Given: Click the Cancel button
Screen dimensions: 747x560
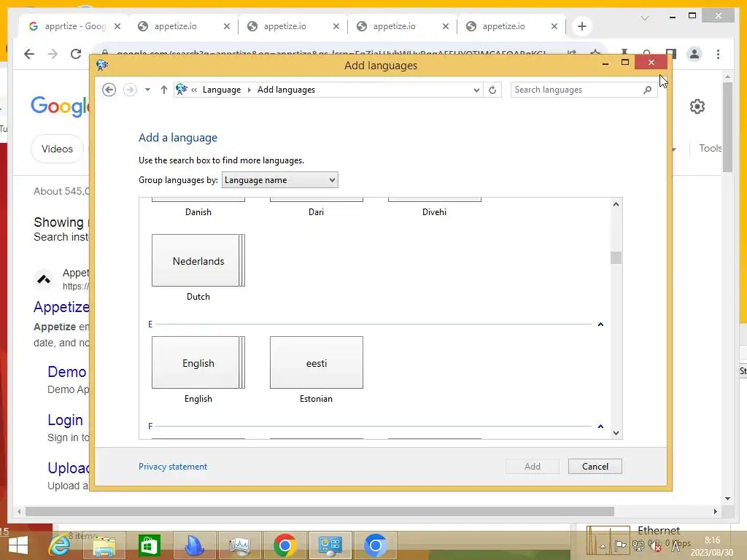Looking at the screenshot, I should point(595,467).
